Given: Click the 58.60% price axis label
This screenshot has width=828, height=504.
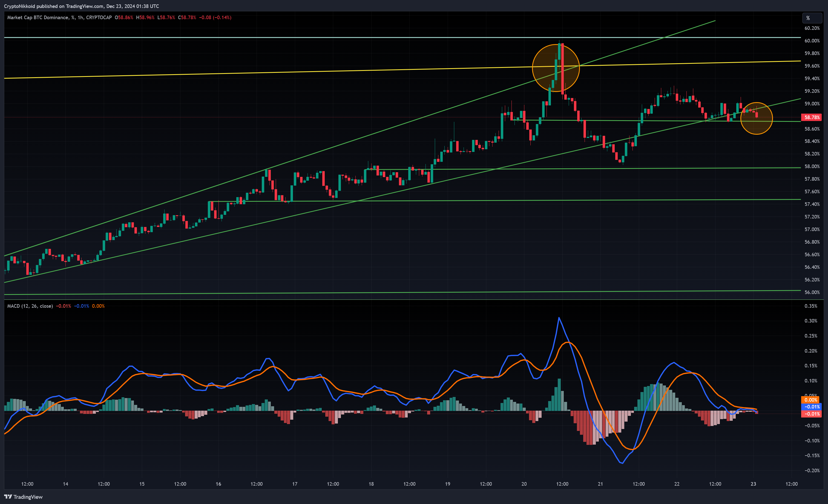Looking at the screenshot, I should (x=812, y=129).
